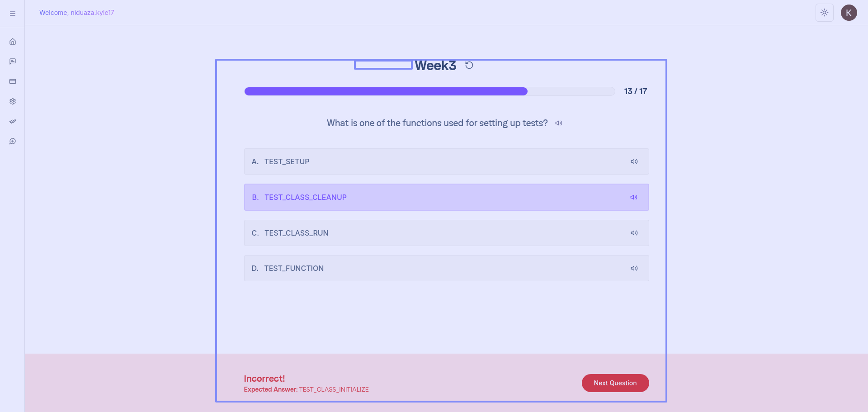The image size is (868, 412).
Task: Click the new chat plus bubble icon
Action: (13, 142)
